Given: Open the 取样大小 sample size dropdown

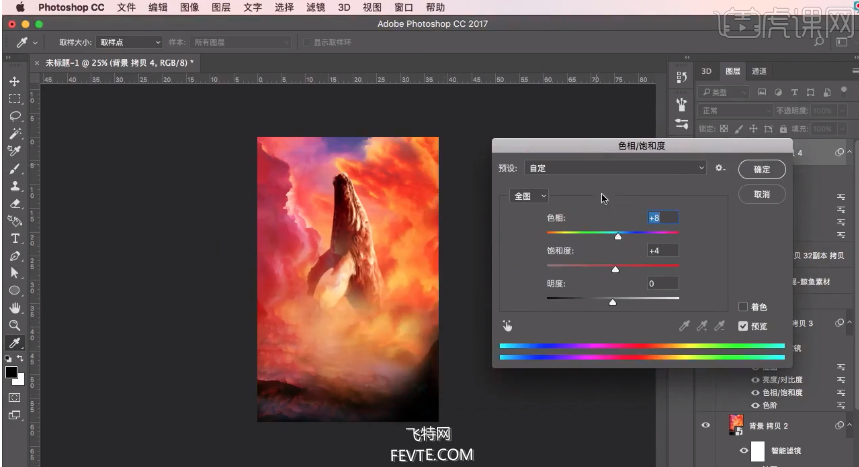Looking at the screenshot, I should [x=129, y=42].
